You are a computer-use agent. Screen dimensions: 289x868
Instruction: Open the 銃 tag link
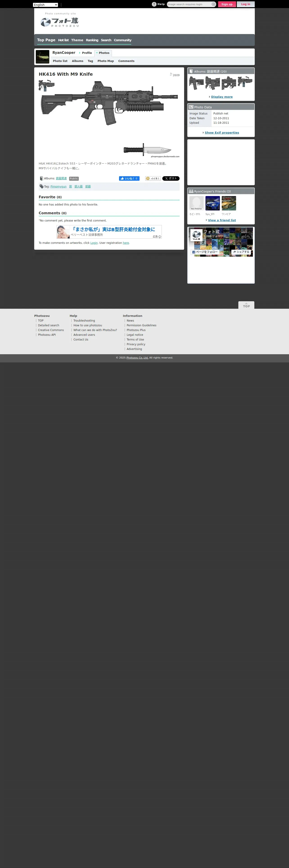[x=71, y=187]
